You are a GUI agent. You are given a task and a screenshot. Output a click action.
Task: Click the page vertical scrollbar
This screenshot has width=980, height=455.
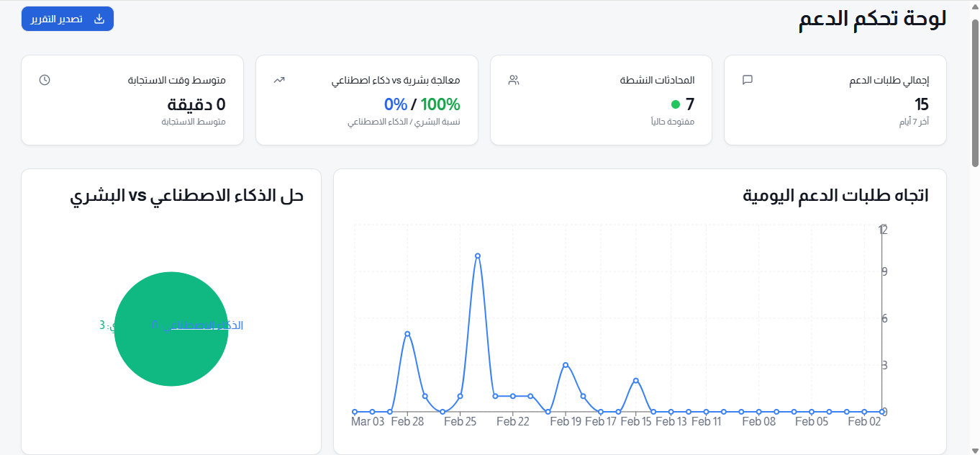(975, 94)
